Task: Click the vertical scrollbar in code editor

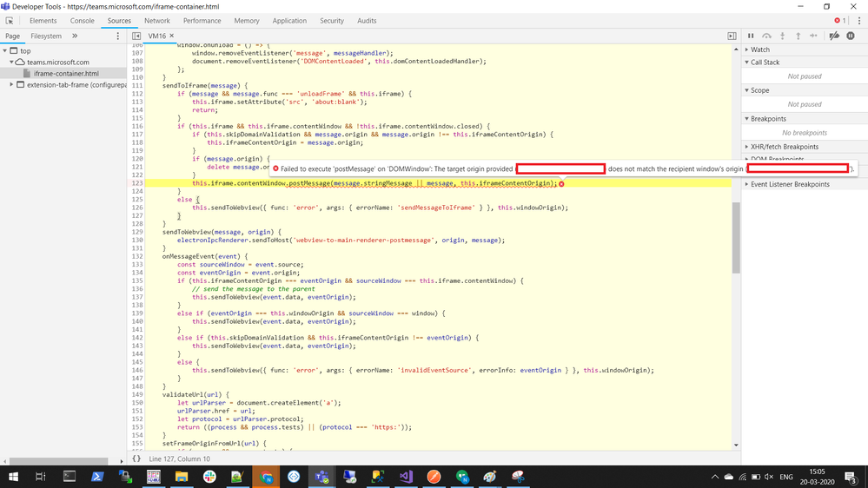Action: 736,237
